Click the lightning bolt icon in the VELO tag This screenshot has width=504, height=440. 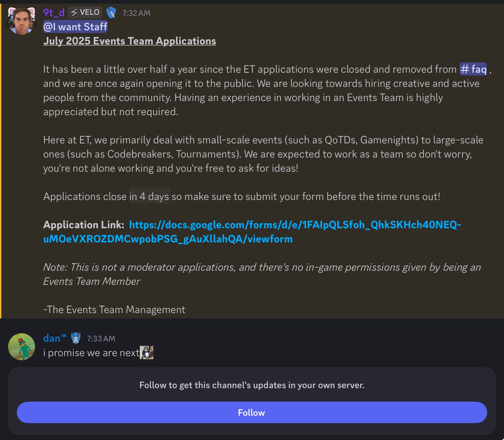point(74,12)
